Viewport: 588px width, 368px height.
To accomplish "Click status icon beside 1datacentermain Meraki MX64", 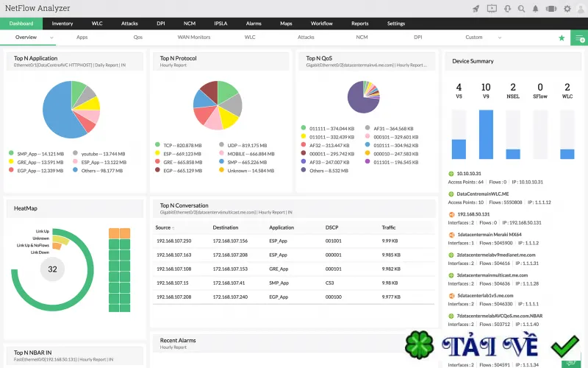I will 451,235.
